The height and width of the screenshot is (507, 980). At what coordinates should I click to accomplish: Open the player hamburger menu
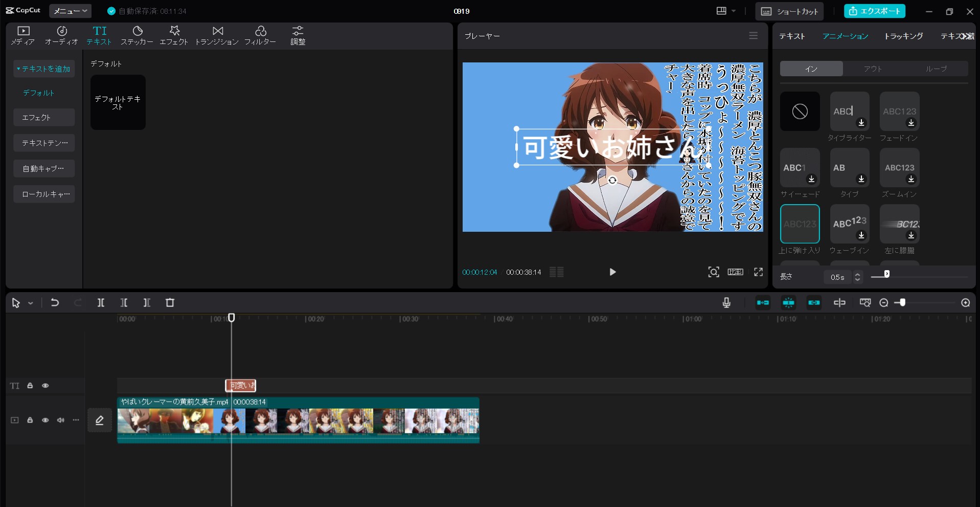754,35
